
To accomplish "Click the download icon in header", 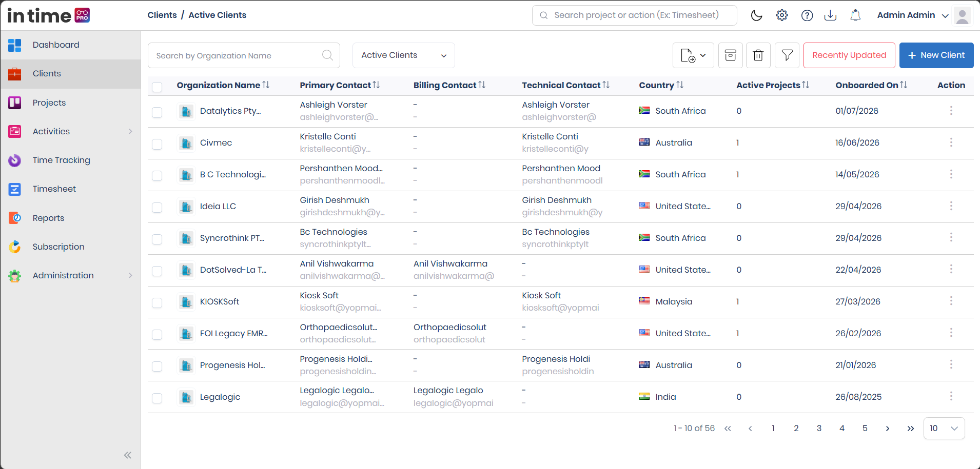I will (x=830, y=15).
